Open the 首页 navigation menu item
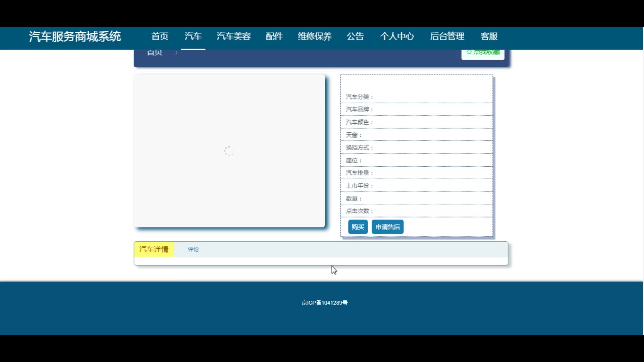This screenshot has height=362, width=644. point(160,36)
